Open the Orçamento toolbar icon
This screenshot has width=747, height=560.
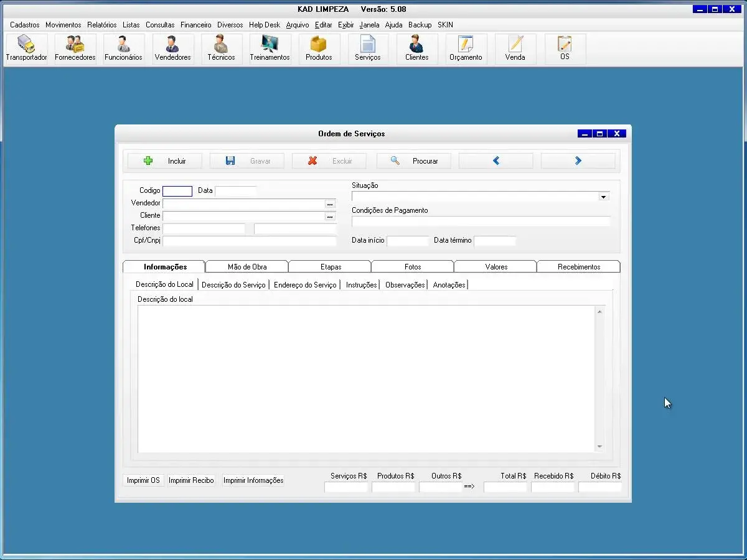coord(466,49)
